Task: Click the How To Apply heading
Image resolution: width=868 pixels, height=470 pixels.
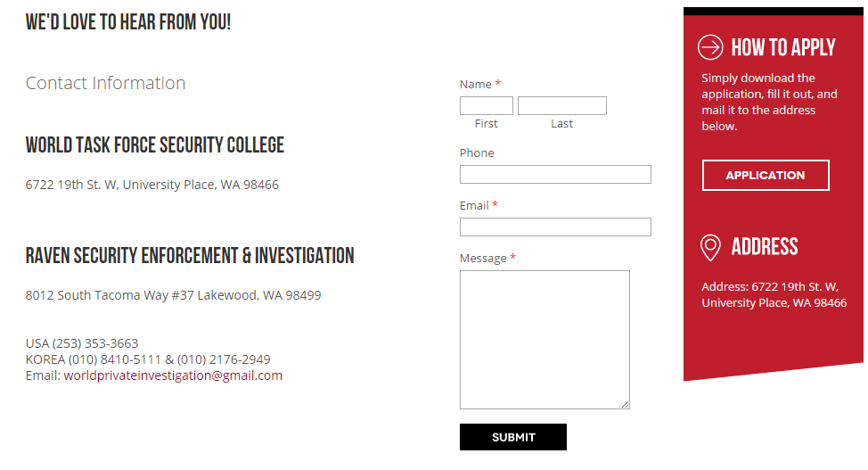Action: click(783, 47)
